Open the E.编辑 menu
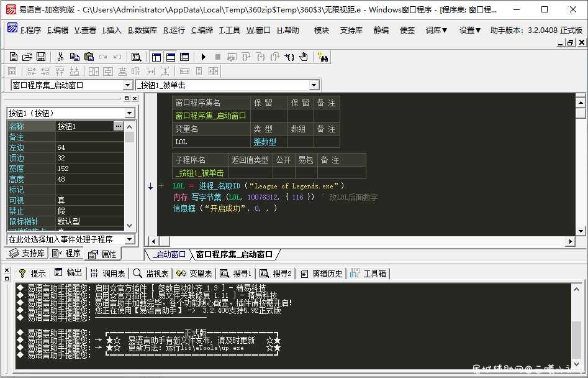 point(58,30)
